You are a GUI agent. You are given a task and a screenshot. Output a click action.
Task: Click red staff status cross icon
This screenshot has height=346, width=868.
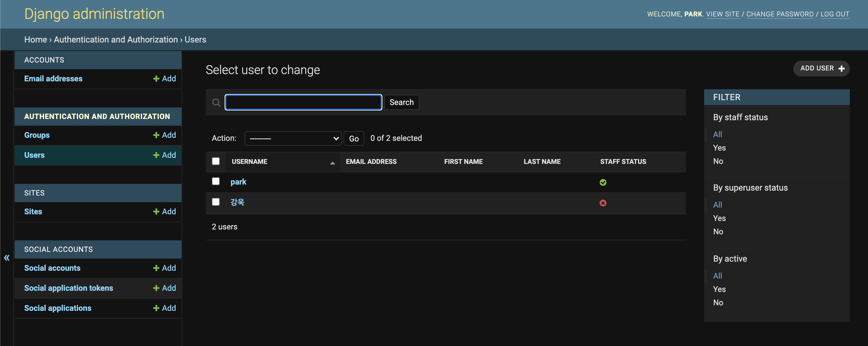pyautogui.click(x=603, y=203)
